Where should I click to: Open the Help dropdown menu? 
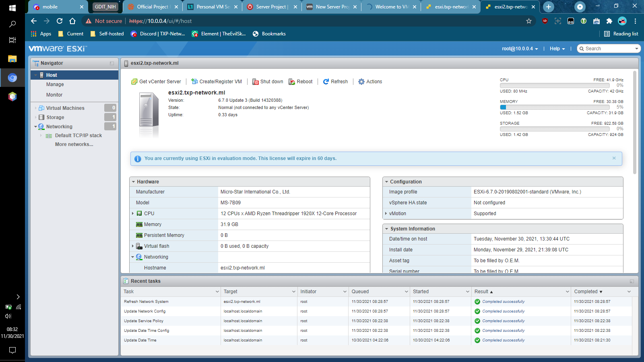pyautogui.click(x=557, y=48)
